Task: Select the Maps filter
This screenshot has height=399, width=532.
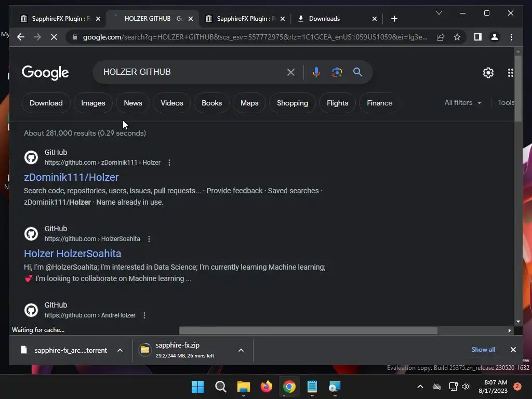Action: coord(249,103)
